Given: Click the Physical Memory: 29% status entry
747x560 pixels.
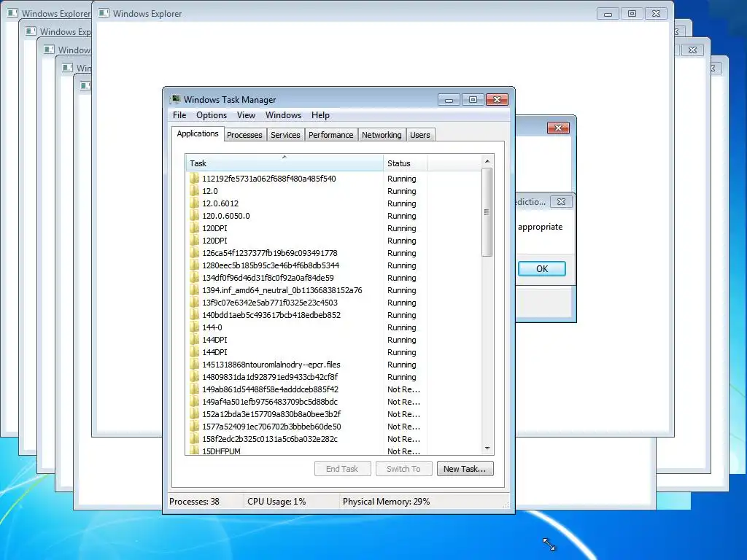Looking at the screenshot, I should (x=386, y=502).
